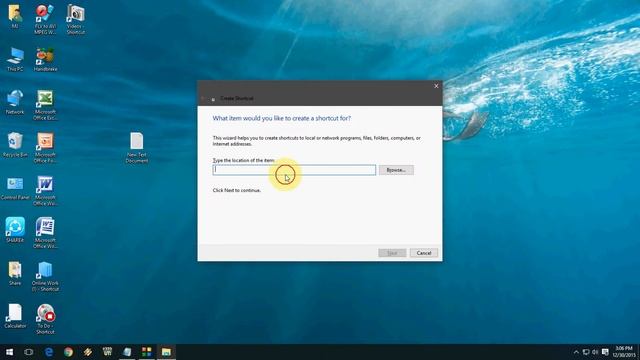
Task: Show hidden system tray icons
Action: point(576,352)
